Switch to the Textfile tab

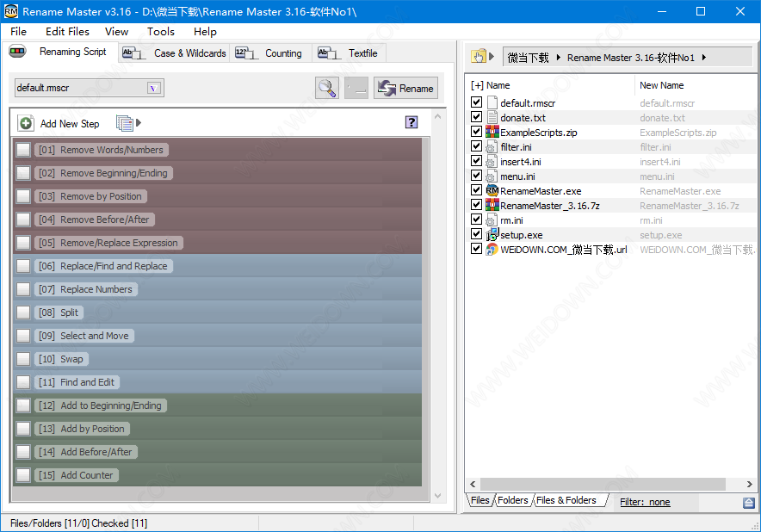[x=348, y=53]
